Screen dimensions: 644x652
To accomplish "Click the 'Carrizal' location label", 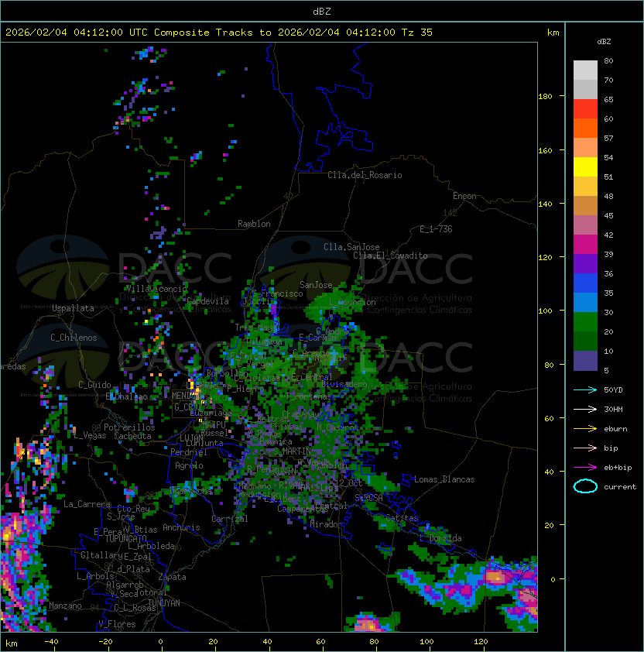I will coord(230,519).
